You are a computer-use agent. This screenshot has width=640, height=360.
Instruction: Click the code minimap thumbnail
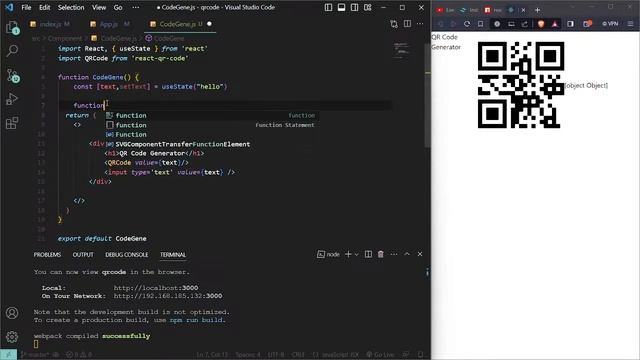click(401, 50)
